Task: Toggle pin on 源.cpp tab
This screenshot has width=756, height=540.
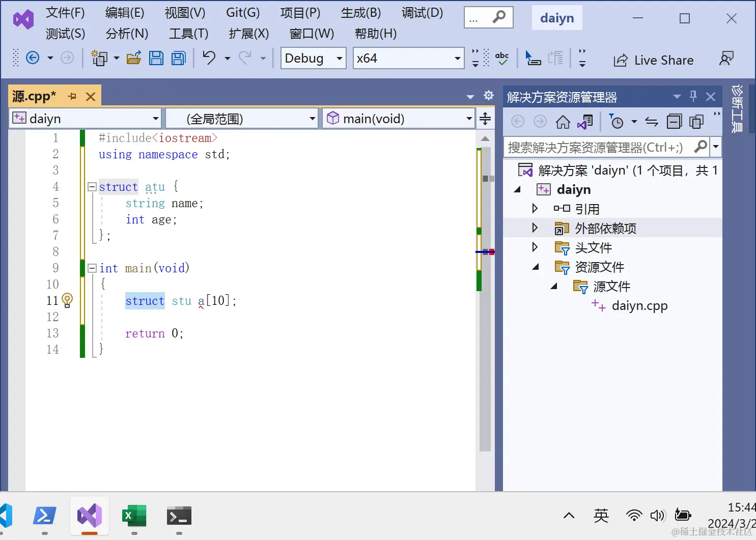Action: coord(72,96)
